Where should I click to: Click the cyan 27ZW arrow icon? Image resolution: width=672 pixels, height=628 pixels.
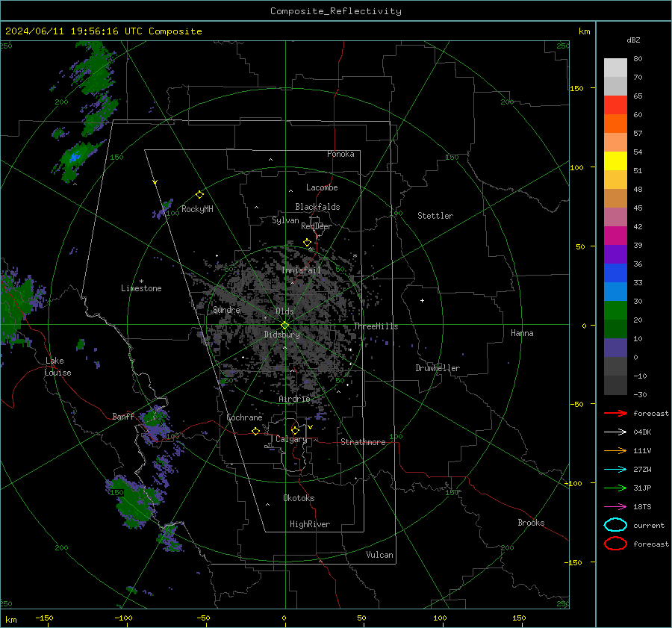coord(615,470)
